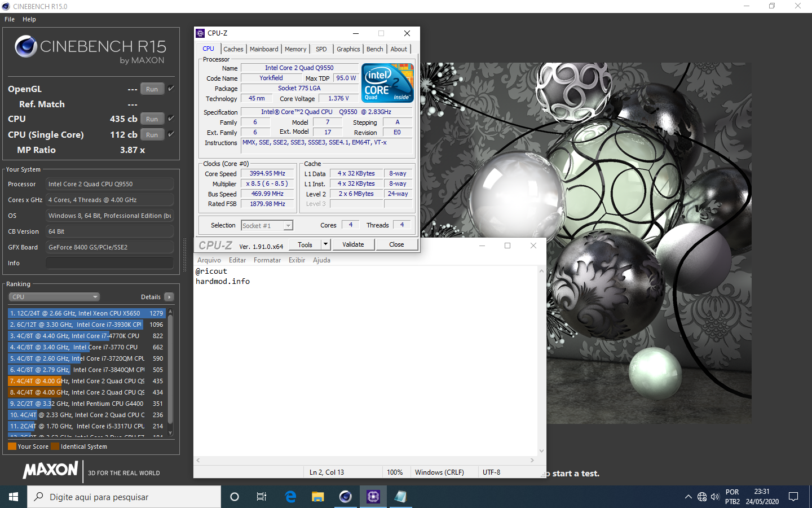Switch to the About tab
This screenshot has height=508, width=812.
click(399, 49)
